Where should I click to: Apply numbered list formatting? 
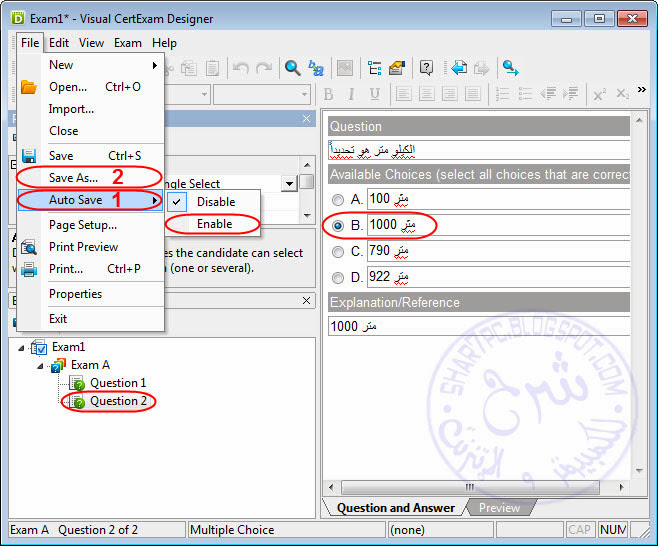tap(502, 94)
